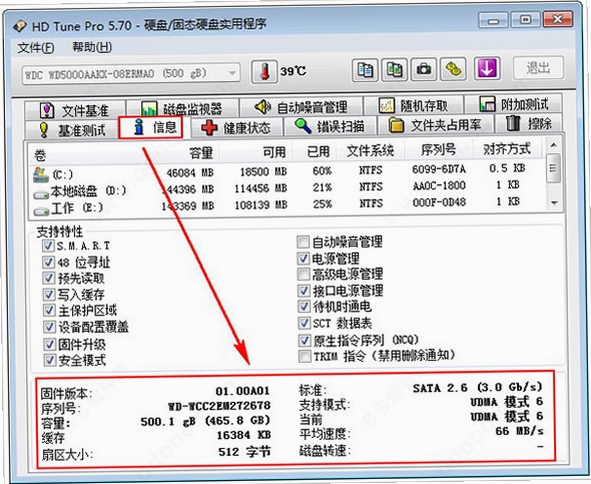591x484 pixels.
Task: Click the volume list scrollbar thumb
Action: pos(553,168)
